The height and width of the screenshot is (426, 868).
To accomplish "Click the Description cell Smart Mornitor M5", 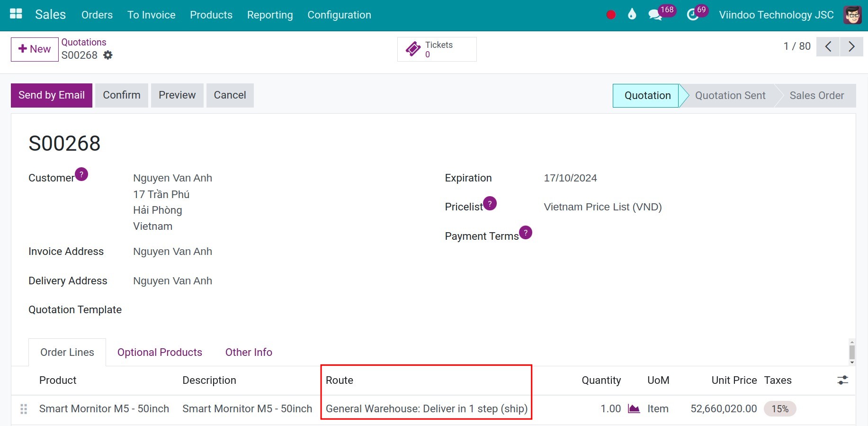I will pos(247,409).
